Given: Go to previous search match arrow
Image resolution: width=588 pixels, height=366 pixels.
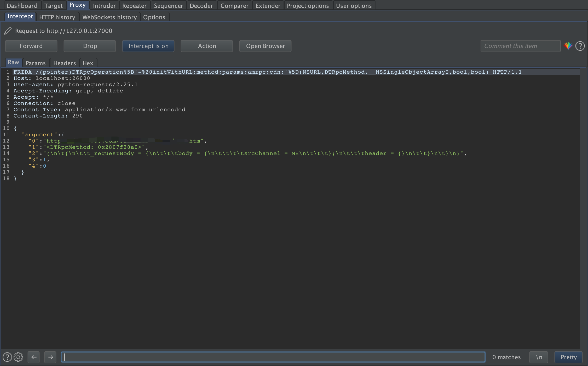Looking at the screenshot, I should pyautogui.click(x=34, y=357).
